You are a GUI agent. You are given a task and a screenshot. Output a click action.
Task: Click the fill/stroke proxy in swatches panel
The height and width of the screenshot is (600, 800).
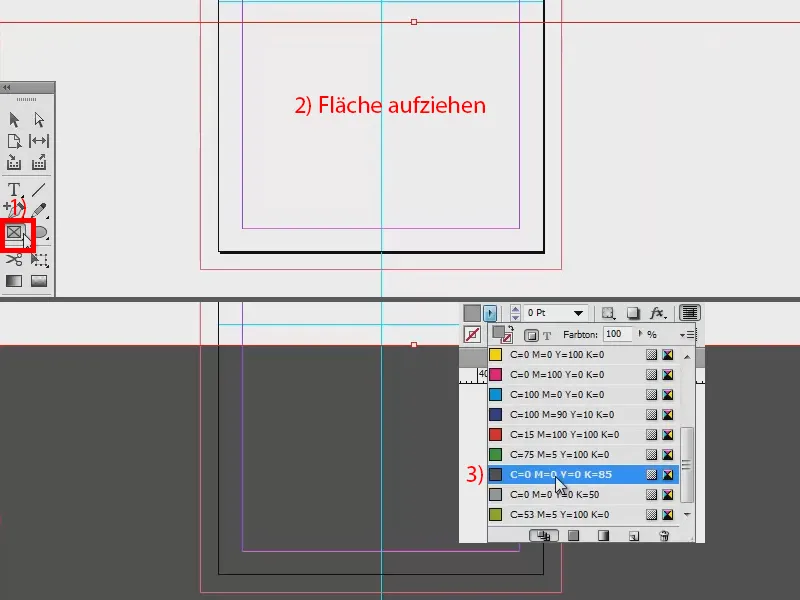502,334
